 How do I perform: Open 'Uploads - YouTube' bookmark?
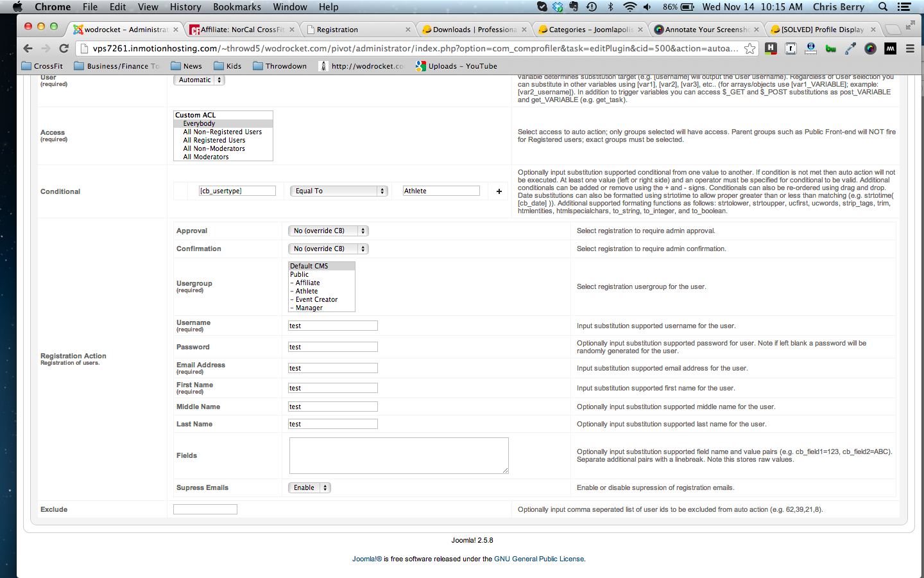click(x=456, y=66)
